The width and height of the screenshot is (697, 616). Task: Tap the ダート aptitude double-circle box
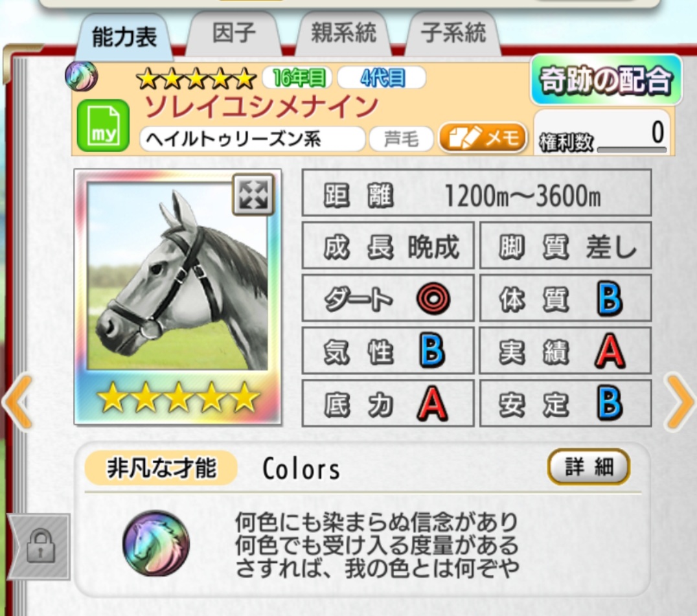[x=388, y=298]
